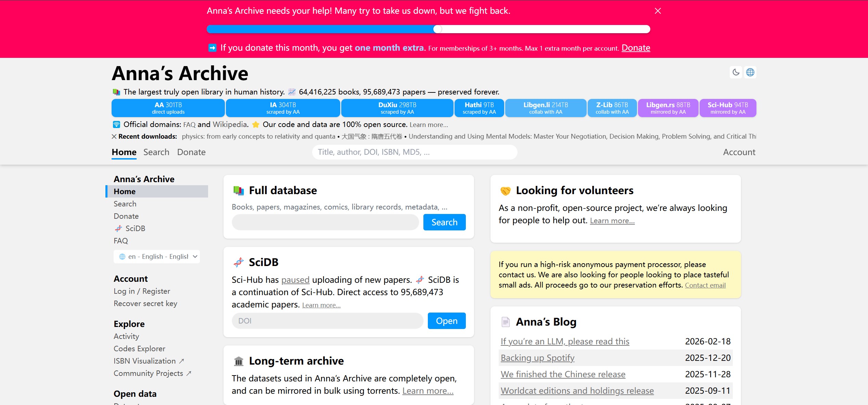Click books count chart icon
The width and height of the screenshot is (868, 405).
pos(292,92)
